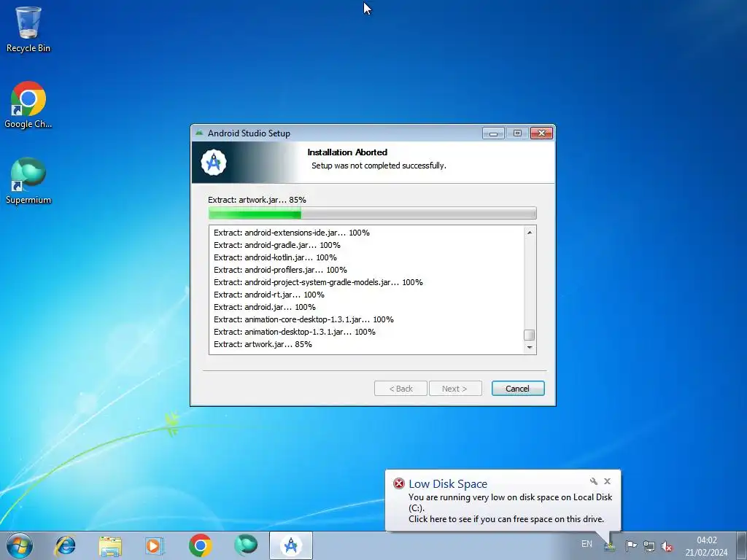The width and height of the screenshot is (747, 560).
Task: Click the 'Setup was not completed successfully' text
Action: coord(379,166)
